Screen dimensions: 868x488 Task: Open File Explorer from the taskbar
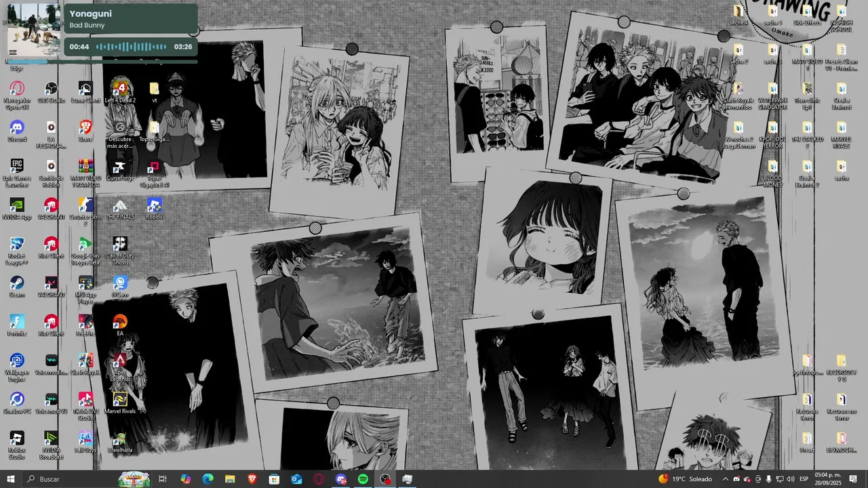coord(230,479)
